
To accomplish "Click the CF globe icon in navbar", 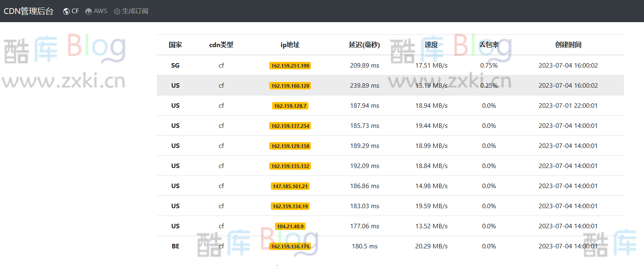I will pos(66,11).
